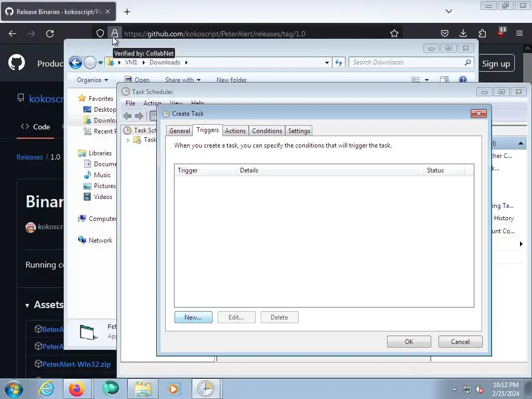This screenshot has height=399, width=532.
Task: Close the Create Task dialog
Action: coord(478,113)
